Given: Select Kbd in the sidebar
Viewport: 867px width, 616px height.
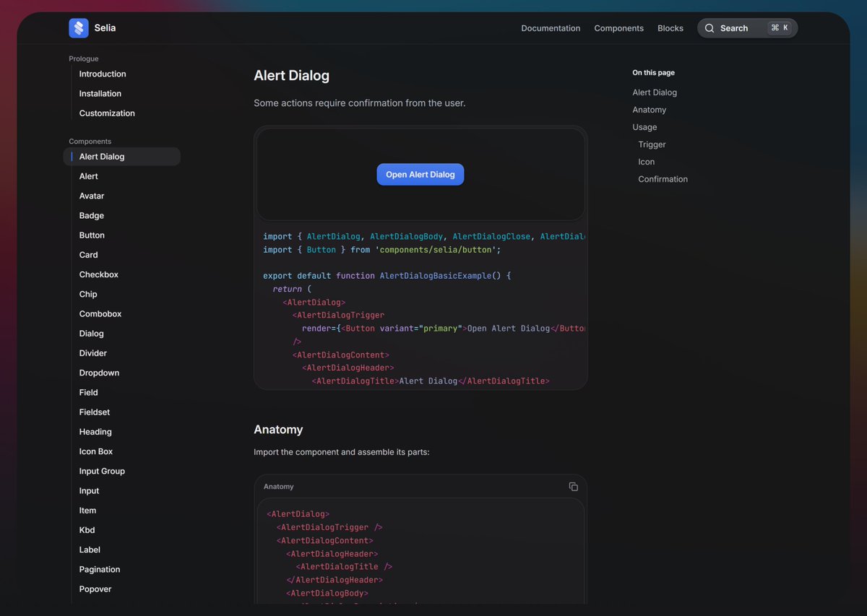Looking at the screenshot, I should pyautogui.click(x=87, y=530).
